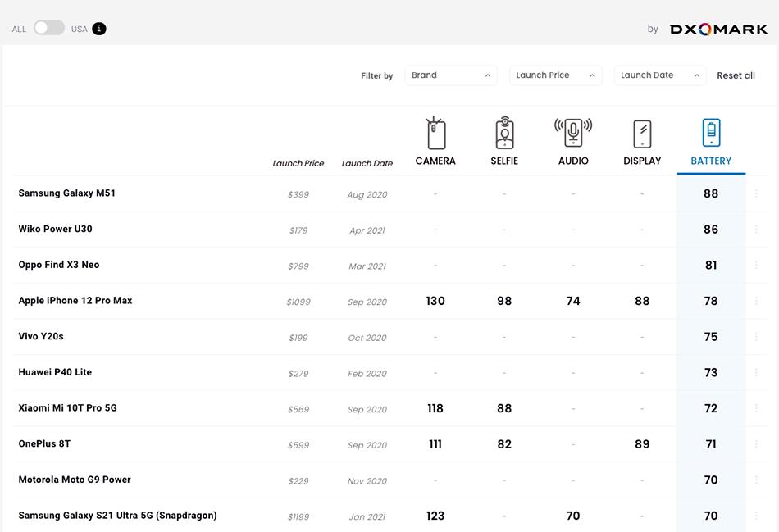Sort by the CAMERA column label
Screen dimensions: 779x532
pyautogui.click(x=435, y=161)
